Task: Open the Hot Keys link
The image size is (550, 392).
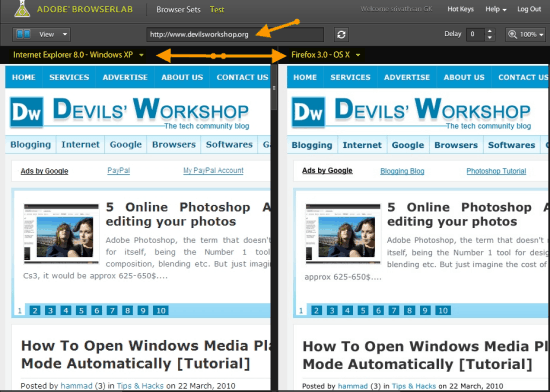Action: pos(460,9)
